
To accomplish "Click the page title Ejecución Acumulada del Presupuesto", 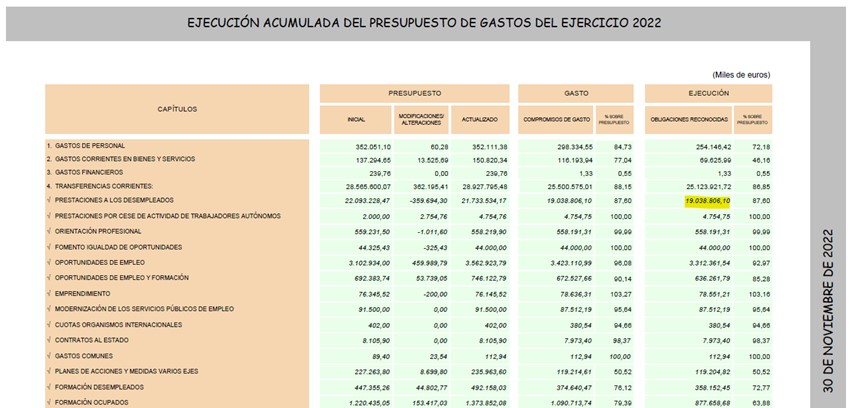I will 425,22.
